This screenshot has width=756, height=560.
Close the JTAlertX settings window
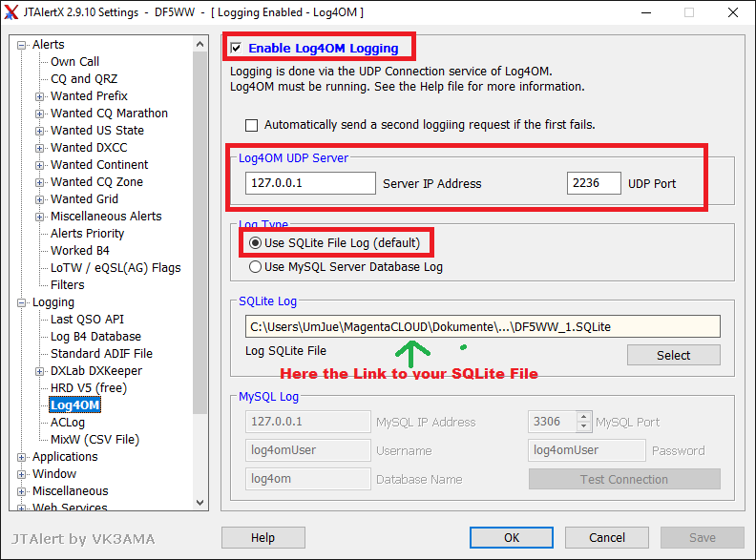[x=733, y=12]
